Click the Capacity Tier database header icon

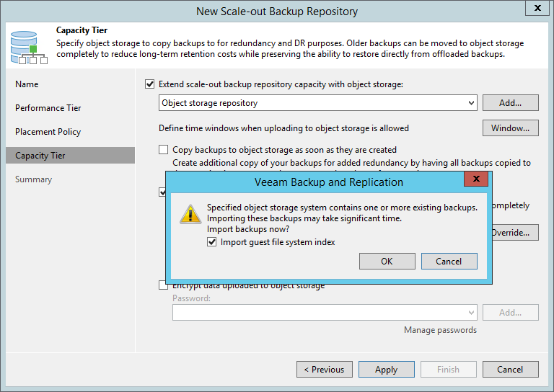click(27, 45)
